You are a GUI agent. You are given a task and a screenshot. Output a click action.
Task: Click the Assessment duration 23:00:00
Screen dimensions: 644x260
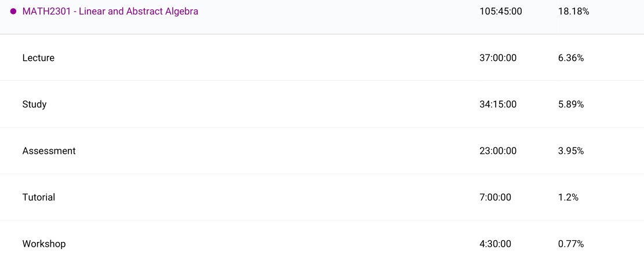(x=498, y=151)
